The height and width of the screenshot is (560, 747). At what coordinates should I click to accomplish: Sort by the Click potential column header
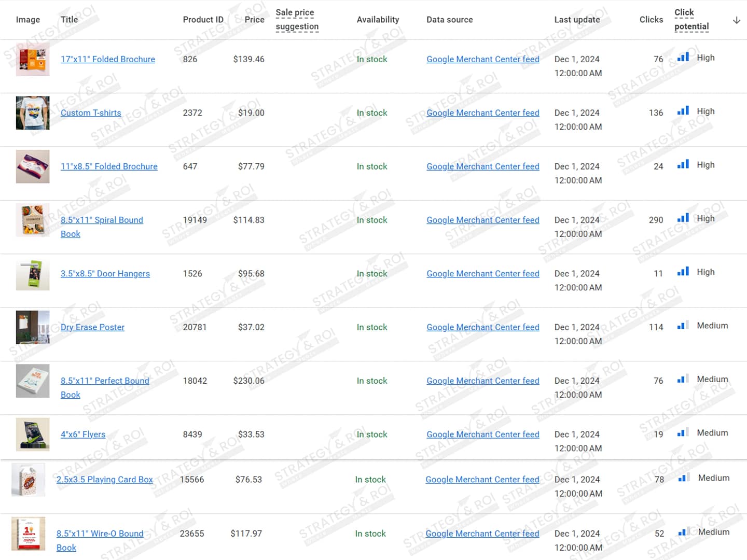coord(691,20)
